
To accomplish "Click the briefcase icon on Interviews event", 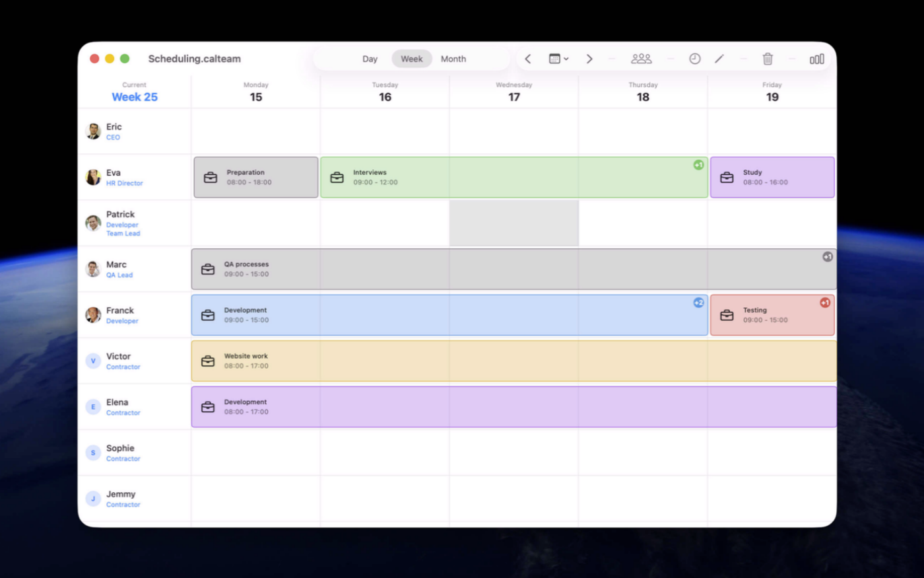I will [337, 178].
